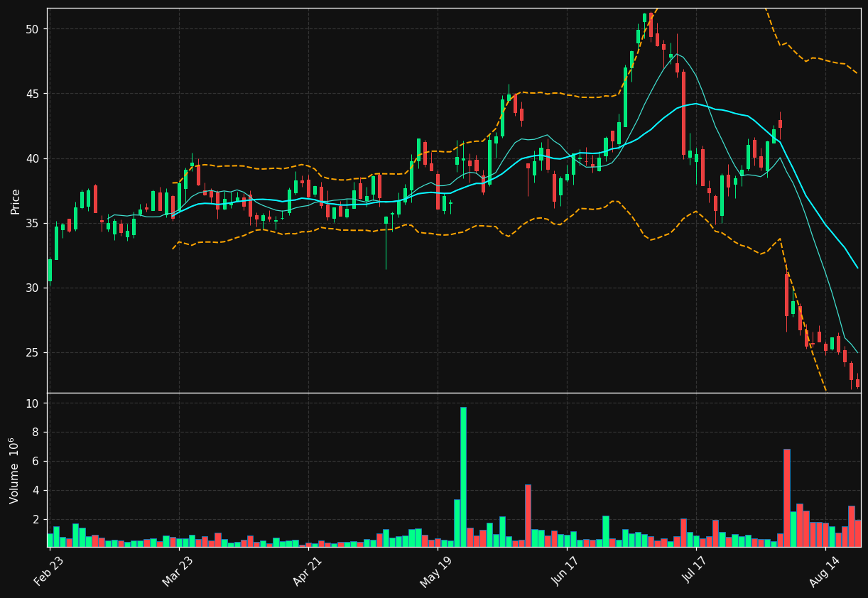Click the volume axis tick label 10
The width and height of the screenshot is (868, 598).
34,403
